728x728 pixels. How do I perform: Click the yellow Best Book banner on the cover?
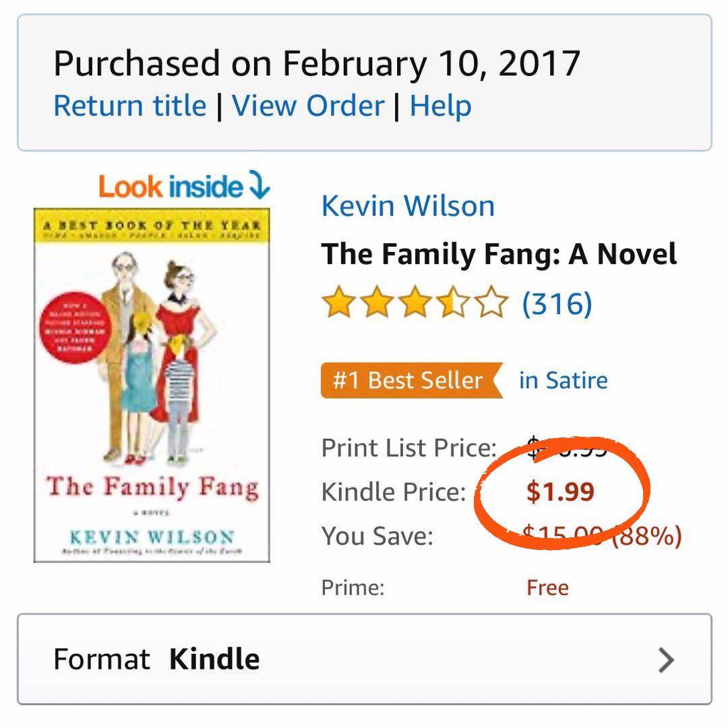point(152,226)
